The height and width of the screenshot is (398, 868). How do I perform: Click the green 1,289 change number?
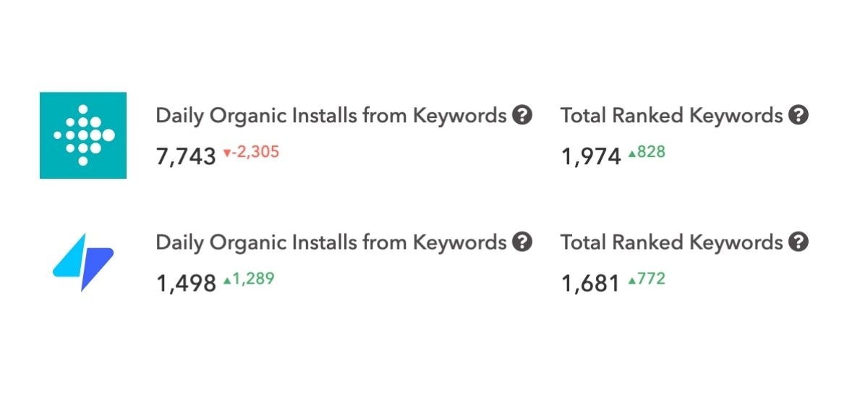pos(253,279)
